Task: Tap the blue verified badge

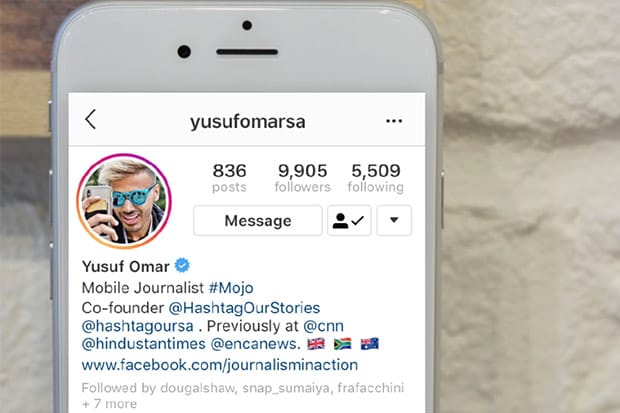Action: [x=182, y=265]
